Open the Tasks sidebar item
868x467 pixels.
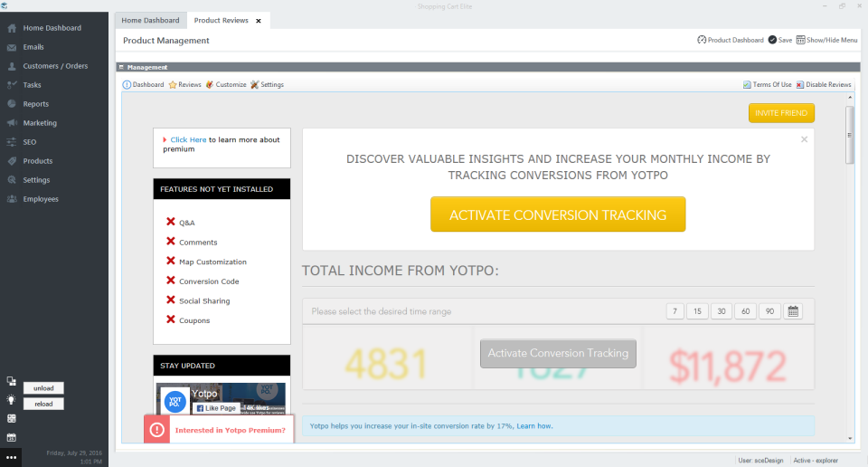(32, 85)
